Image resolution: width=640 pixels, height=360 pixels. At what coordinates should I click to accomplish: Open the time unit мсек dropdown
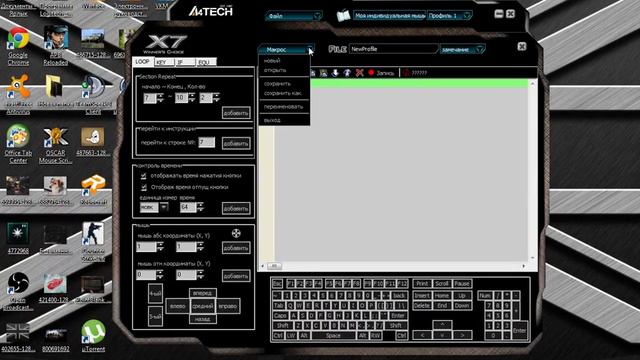click(x=164, y=207)
